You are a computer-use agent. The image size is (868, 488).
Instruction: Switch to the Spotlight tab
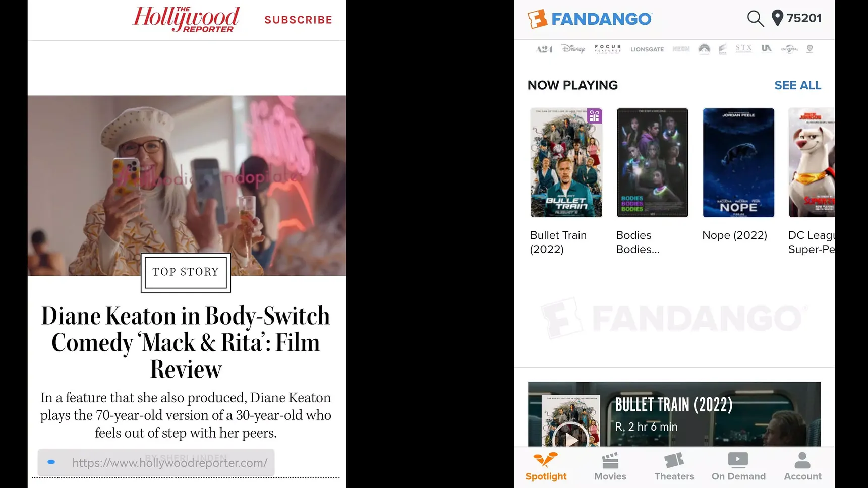point(546,467)
